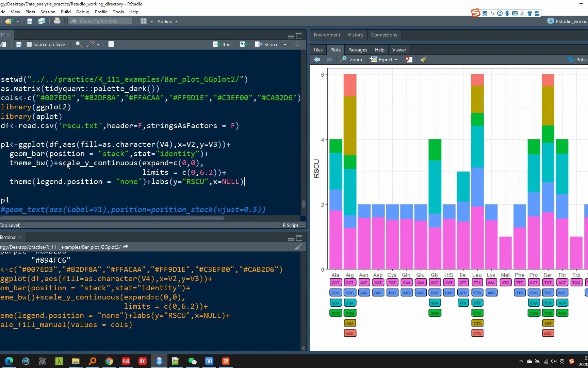The width and height of the screenshot is (588, 368).
Task: Open the Export dropdown in Plots pane
Action: point(384,60)
